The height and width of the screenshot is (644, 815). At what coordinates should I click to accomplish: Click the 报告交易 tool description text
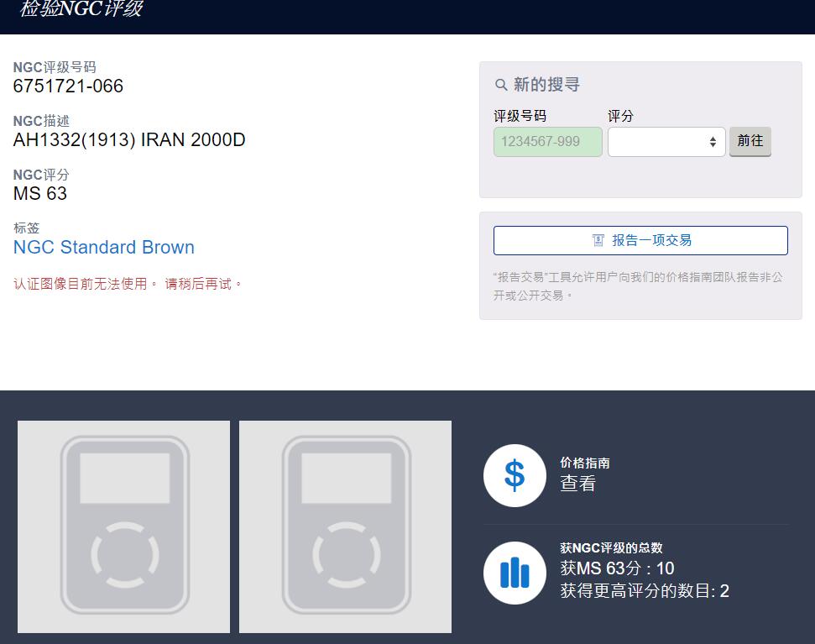coord(638,285)
